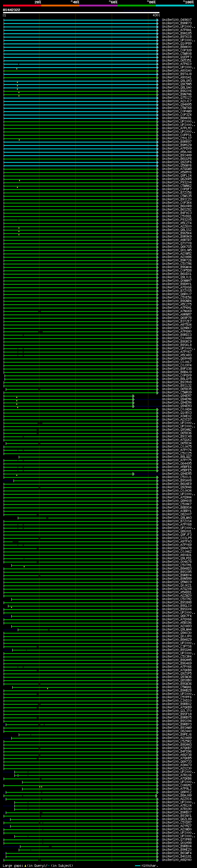Select the UniRef100_Q75I27 hit

[177, 98]
